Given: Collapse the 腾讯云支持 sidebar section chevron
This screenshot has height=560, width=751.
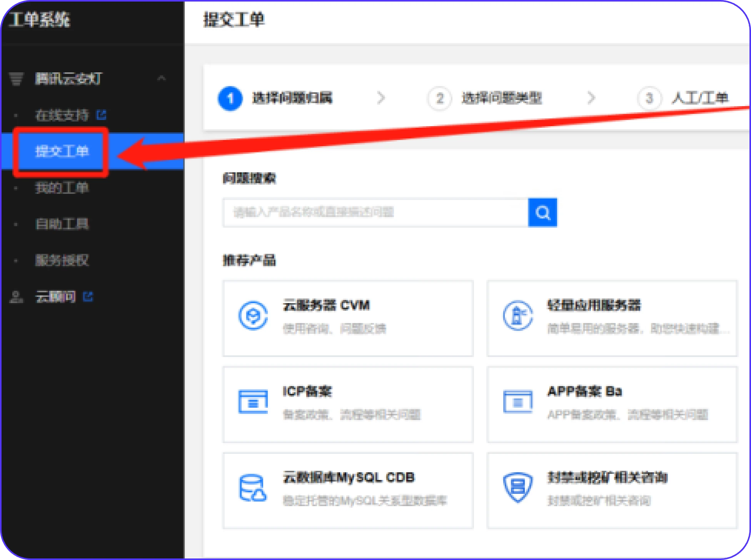Looking at the screenshot, I should tap(162, 78).
